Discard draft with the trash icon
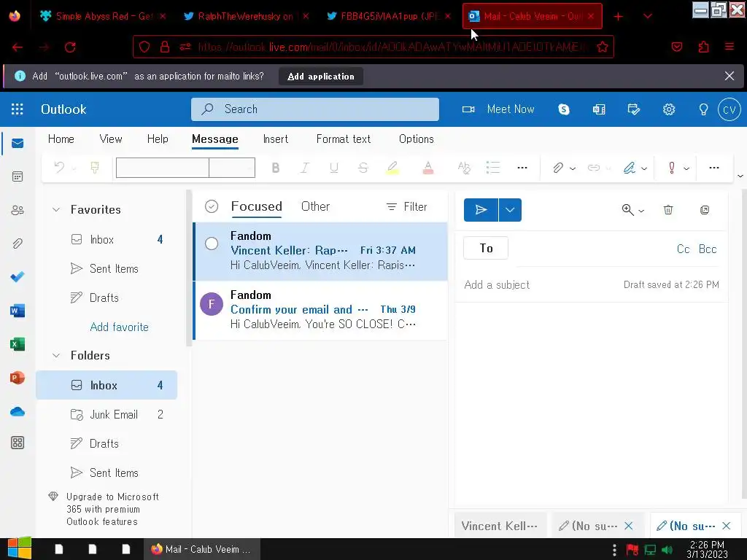 click(x=668, y=210)
